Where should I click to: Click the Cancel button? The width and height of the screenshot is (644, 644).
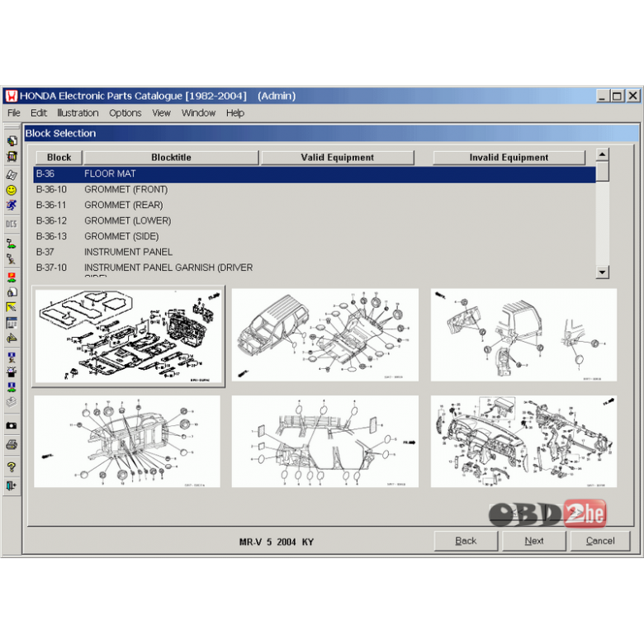pos(600,541)
